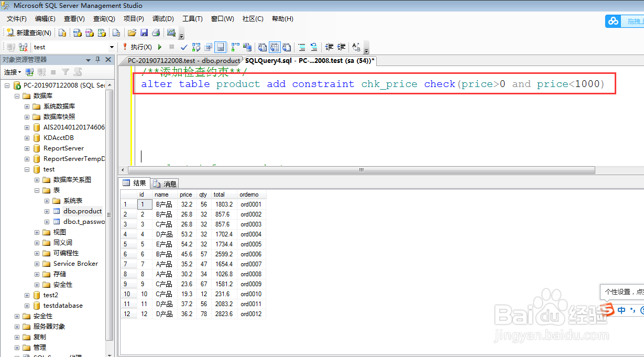
Task: Click the 中 Chinese mode IME indicator
Action: point(621,310)
